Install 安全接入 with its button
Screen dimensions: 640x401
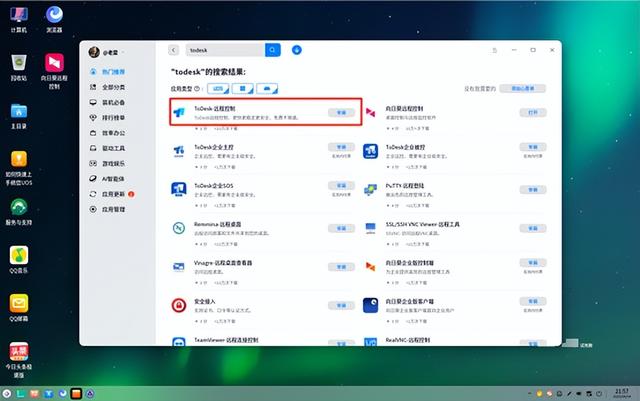click(x=341, y=305)
